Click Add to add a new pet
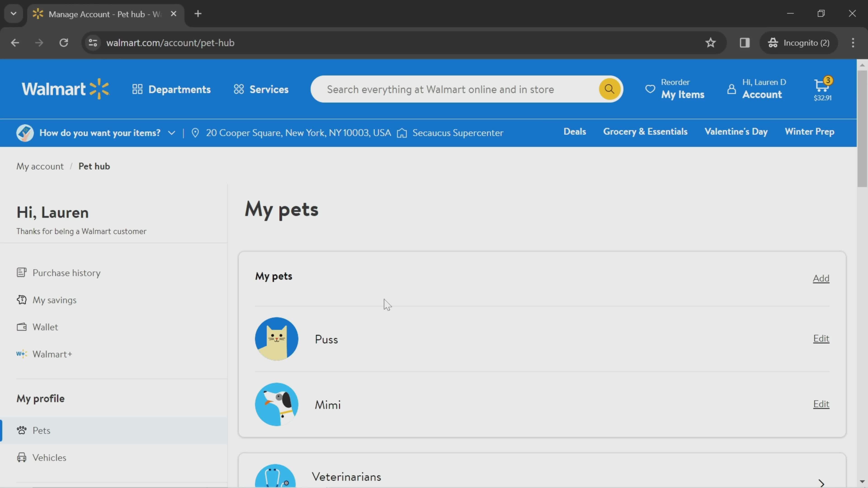 (x=821, y=278)
